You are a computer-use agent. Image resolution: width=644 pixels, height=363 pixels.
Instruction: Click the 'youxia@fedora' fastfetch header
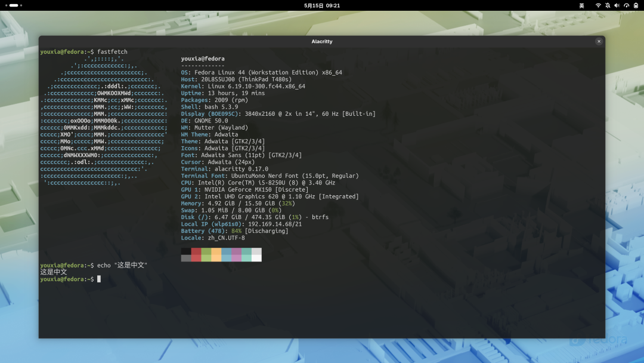(x=203, y=59)
